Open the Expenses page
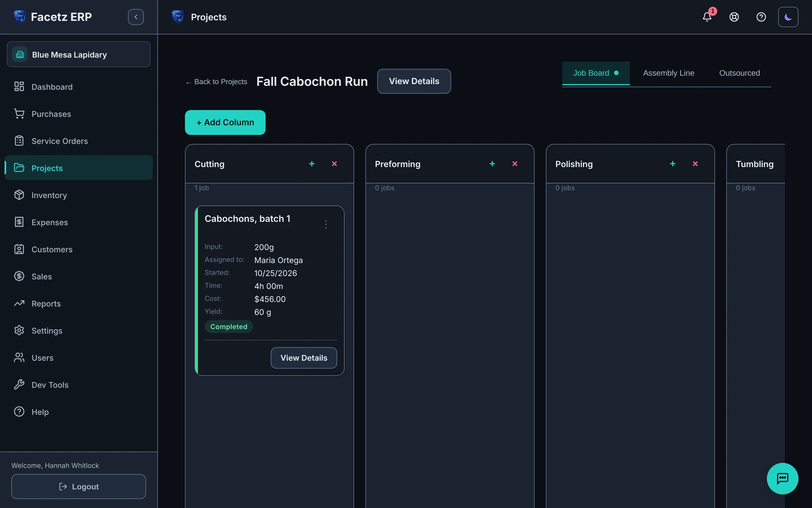 78,222
